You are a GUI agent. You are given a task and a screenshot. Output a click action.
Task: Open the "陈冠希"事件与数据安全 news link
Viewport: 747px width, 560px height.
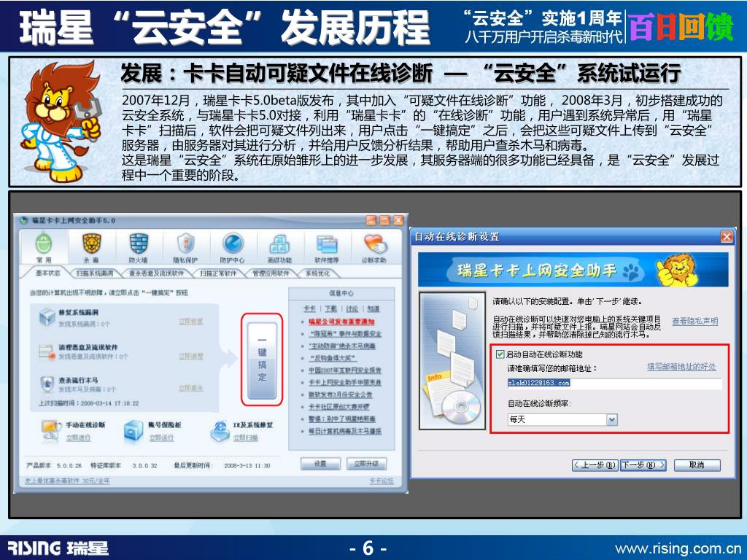pos(345,334)
